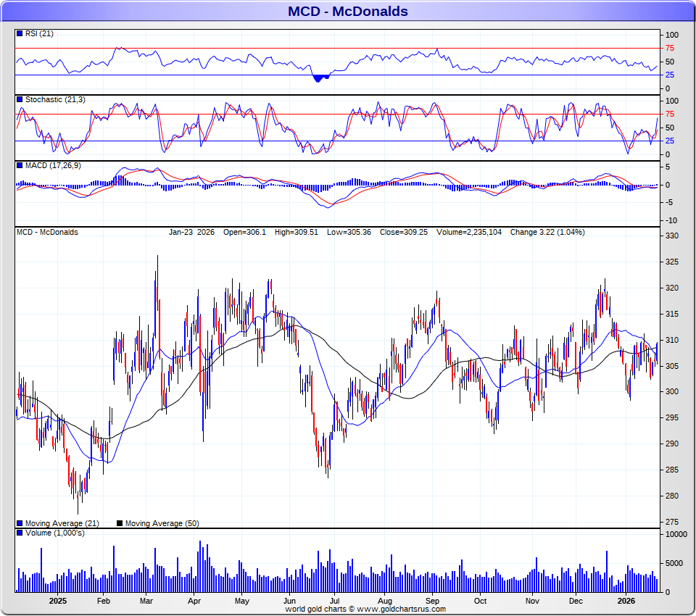Click the Moving Average (21) blue marker
This screenshot has height=616, width=696.
coord(20,523)
